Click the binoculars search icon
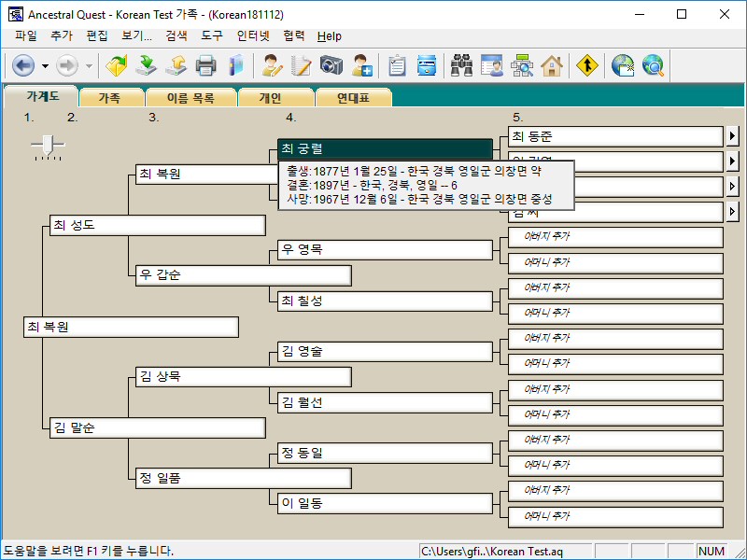This screenshot has height=560, width=747. (x=461, y=65)
